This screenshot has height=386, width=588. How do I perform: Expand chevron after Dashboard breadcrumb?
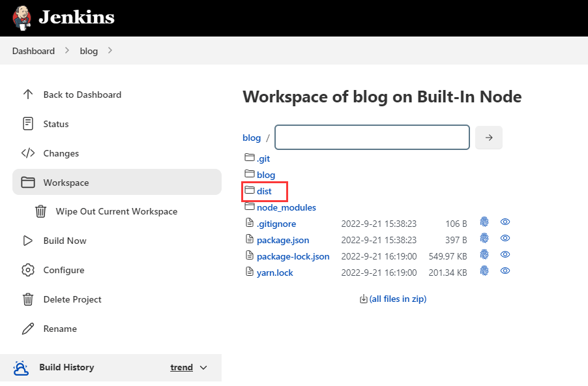[x=67, y=50]
